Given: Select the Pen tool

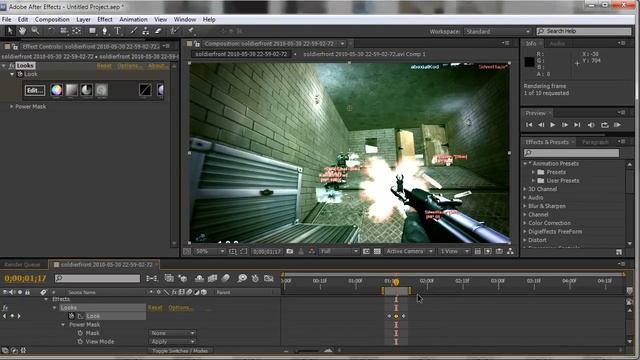Looking at the screenshot, I should pyautogui.click(x=105, y=31).
